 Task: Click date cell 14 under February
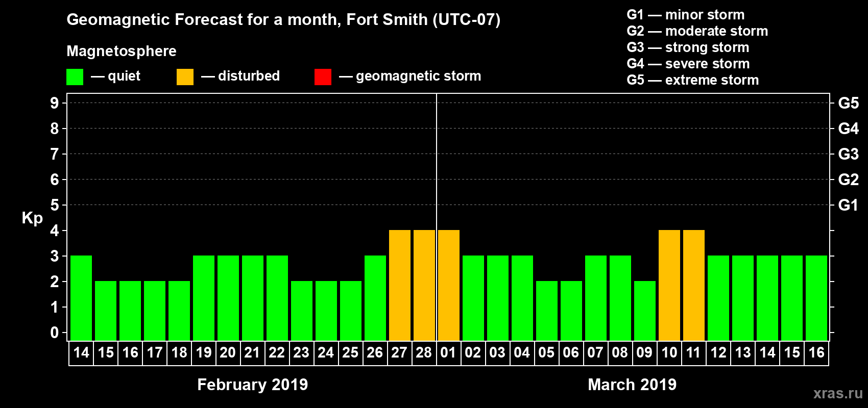click(81, 353)
